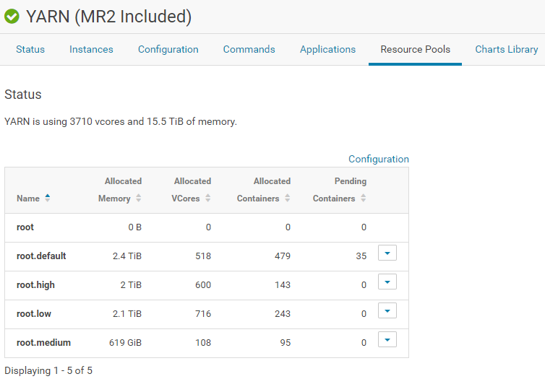Go to the Configuration tab
The image size is (545, 392).
[168, 50]
